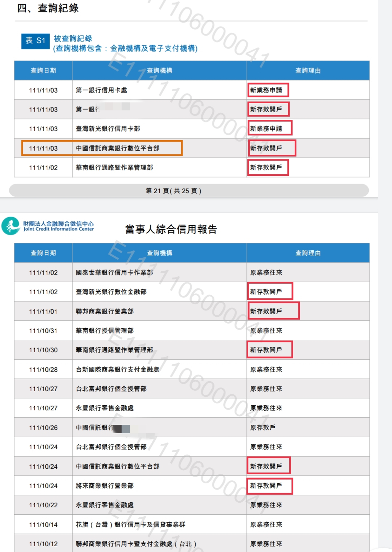Click the '111/10/26' date cell
392x552 pixels.
click(43, 427)
